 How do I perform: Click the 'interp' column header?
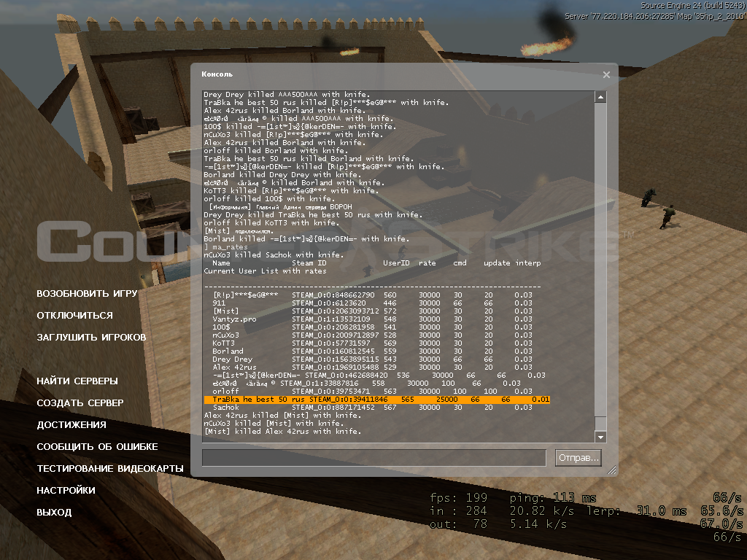click(x=528, y=263)
